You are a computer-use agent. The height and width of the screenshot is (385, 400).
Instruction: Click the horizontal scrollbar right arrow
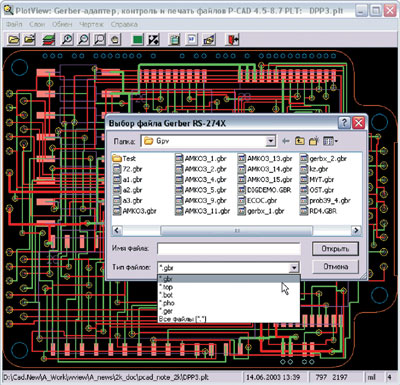(x=356, y=230)
